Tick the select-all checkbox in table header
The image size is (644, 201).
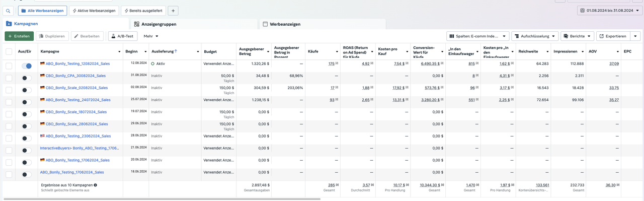[9, 51]
